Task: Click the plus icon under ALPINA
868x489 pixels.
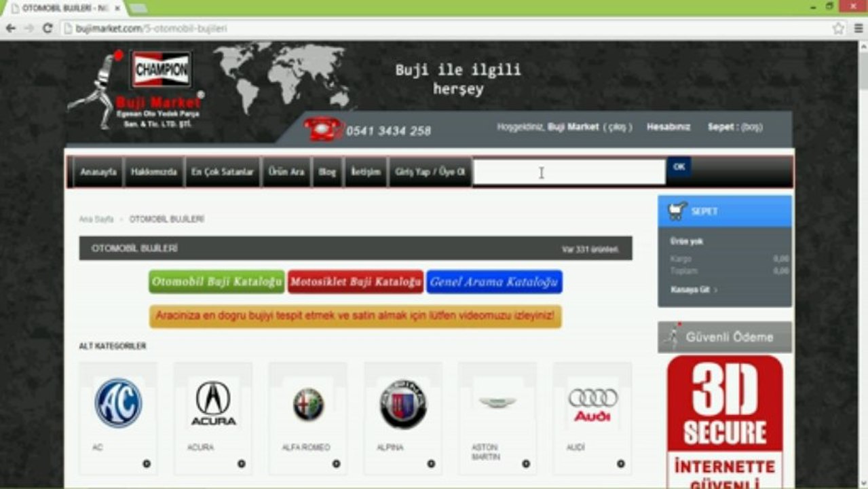Action: pos(431,464)
